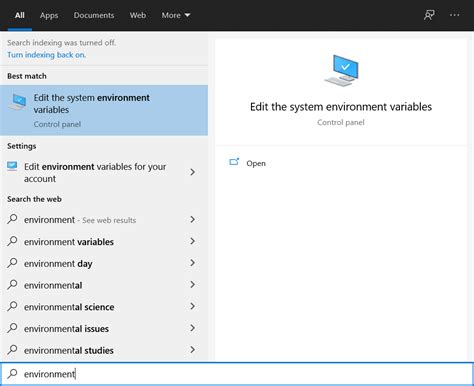Select the Web search tab
474x386 pixels.
click(x=138, y=15)
